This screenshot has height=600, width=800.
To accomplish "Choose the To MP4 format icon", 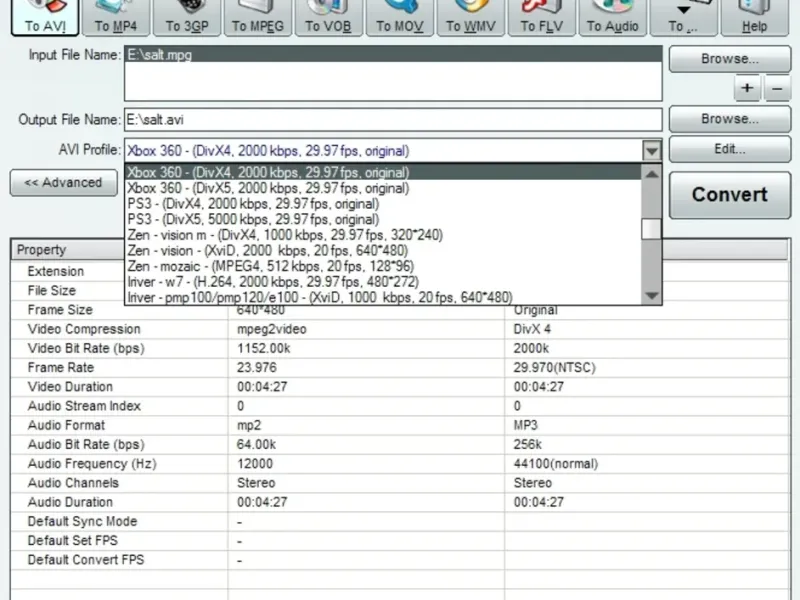I will [x=116, y=17].
